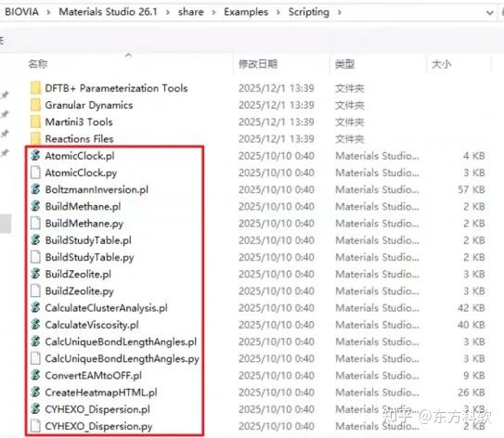The width and height of the screenshot is (504, 438).
Task: Expand the chevron after BIOVIA breadcrumb
Action: pyautogui.click(x=48, y=12)
